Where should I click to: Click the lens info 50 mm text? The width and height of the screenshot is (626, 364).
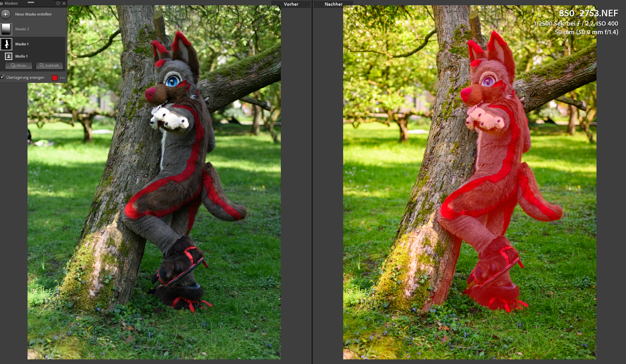click(587, 32)
